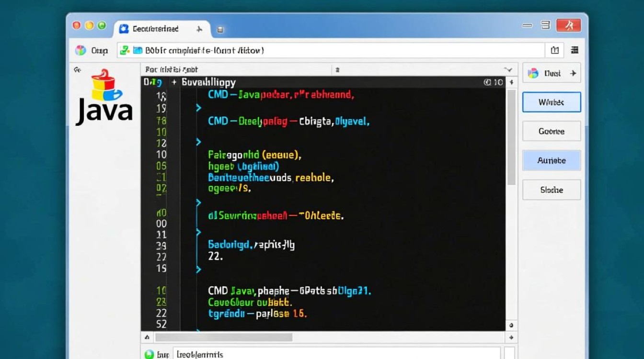This screenshot has width=644, height=359.
Task: Click the small icon right of the tab
Action: [x=220, y=30]
